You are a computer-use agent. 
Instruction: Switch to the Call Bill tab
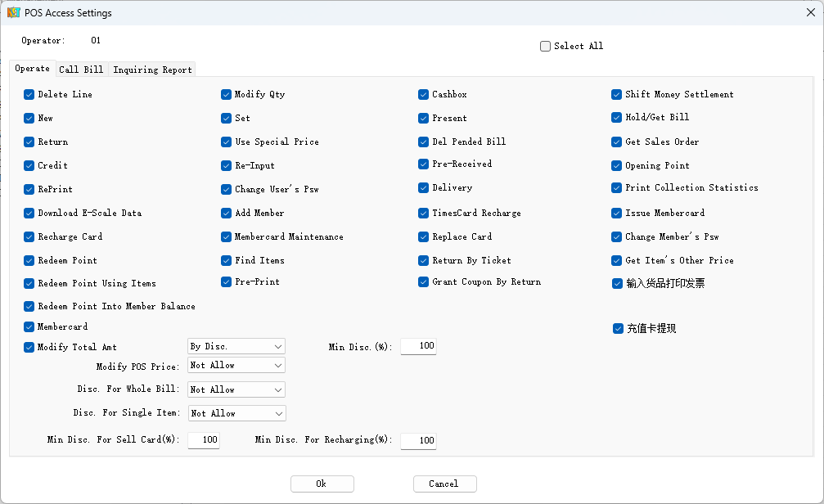pyautogui.click(x=81, y=70)
